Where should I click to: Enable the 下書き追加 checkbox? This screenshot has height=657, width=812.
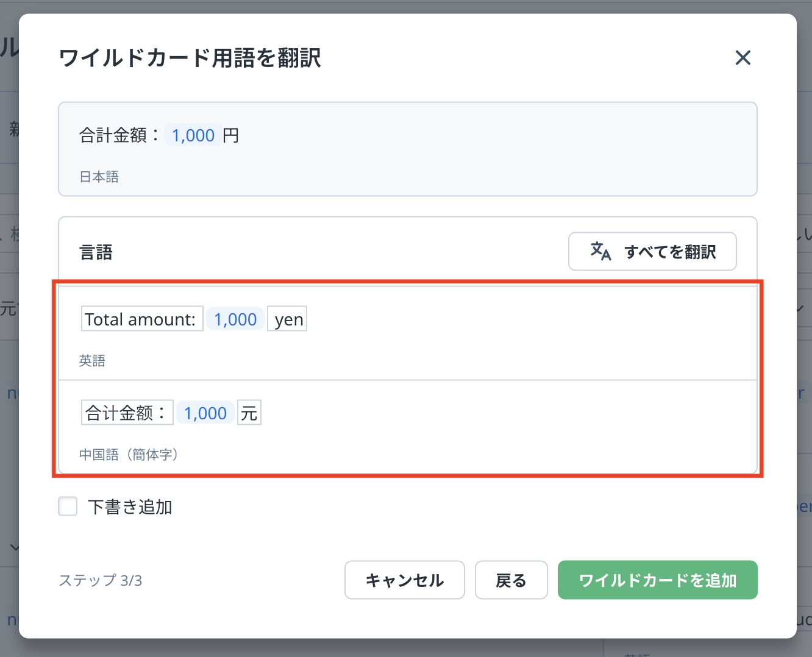pyautogui.click(x=68, y=506)
